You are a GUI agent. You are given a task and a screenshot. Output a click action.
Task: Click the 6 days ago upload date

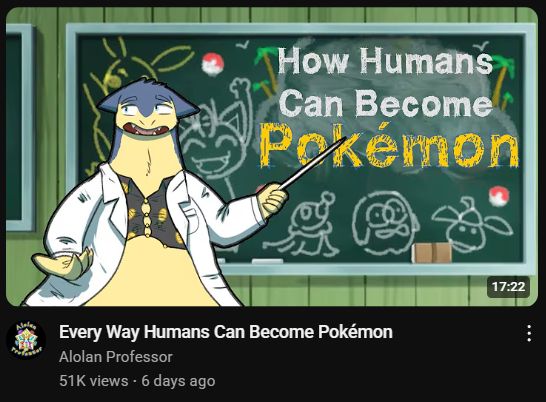click(178, 380)
